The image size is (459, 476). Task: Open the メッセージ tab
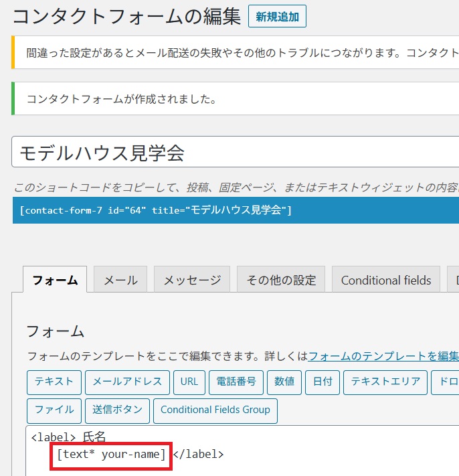pyautogui.click(x=192, y=280)
